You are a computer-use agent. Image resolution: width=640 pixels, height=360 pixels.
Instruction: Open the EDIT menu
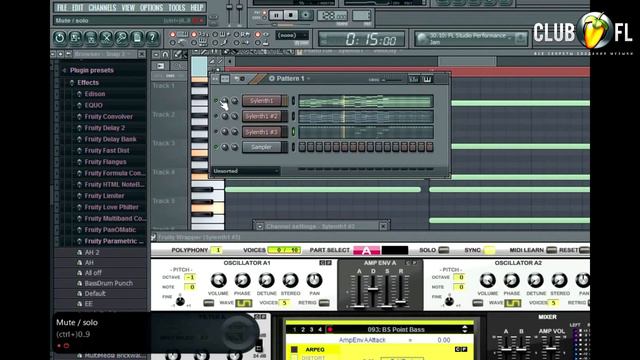point(77,7)
